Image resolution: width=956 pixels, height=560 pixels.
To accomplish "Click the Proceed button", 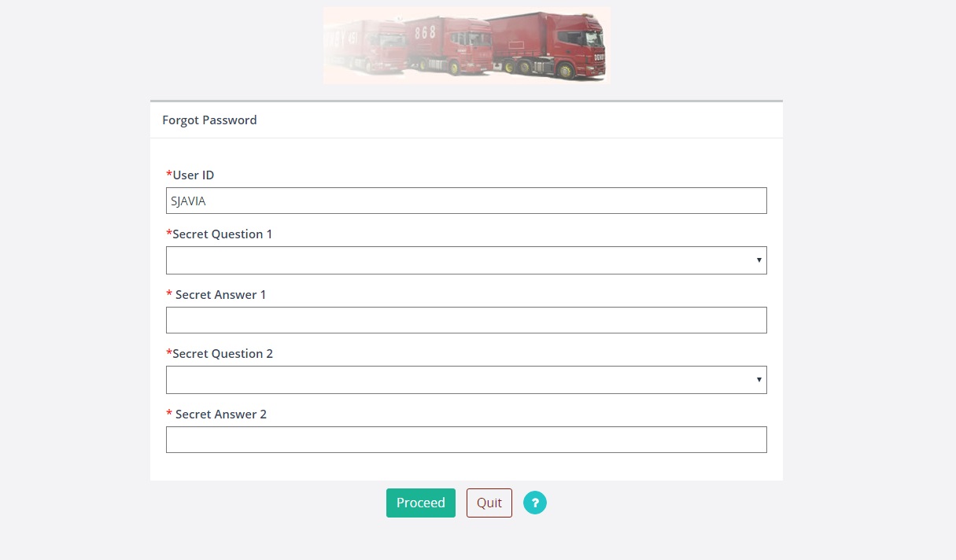I will (x=421, y=503).
